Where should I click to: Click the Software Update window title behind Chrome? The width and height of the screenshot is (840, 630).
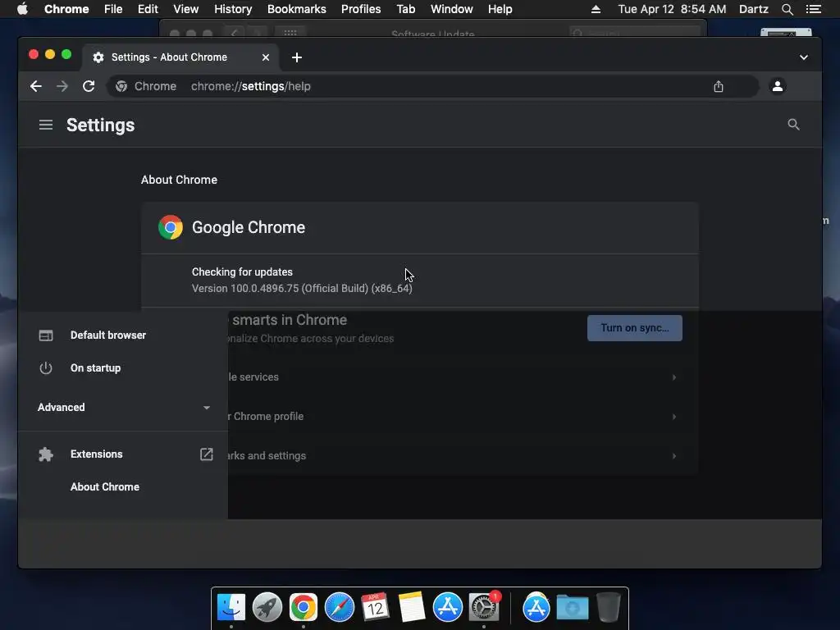coord(433,34)
